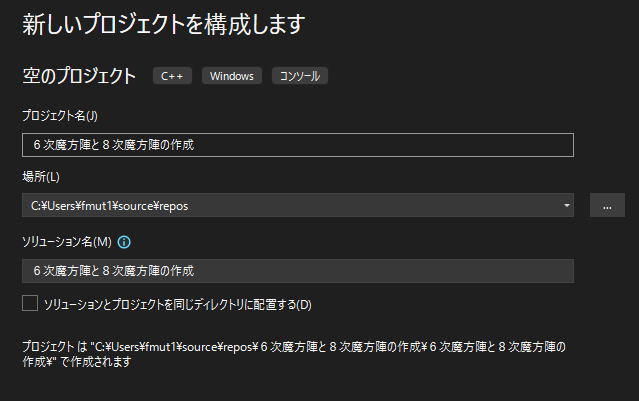
Task: Click the C:¥Users¥fmut1¥source¥repos path combo box
Action: (290, 206)
